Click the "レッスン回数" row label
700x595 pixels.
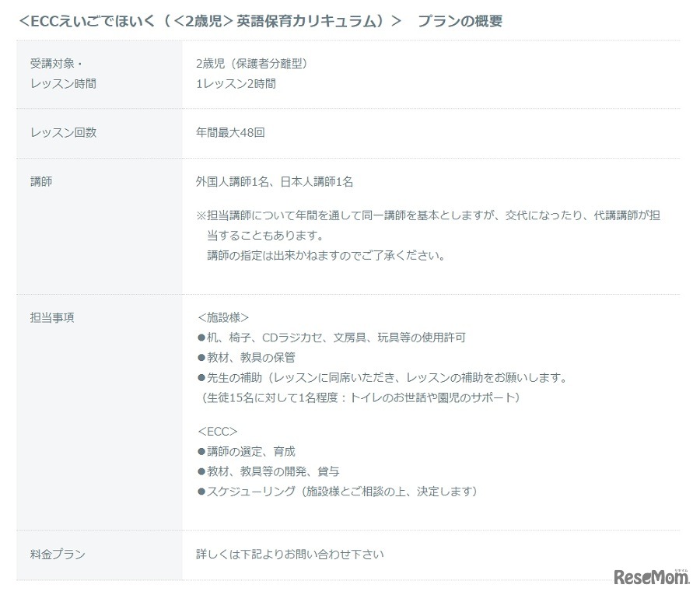click(63, 132)
